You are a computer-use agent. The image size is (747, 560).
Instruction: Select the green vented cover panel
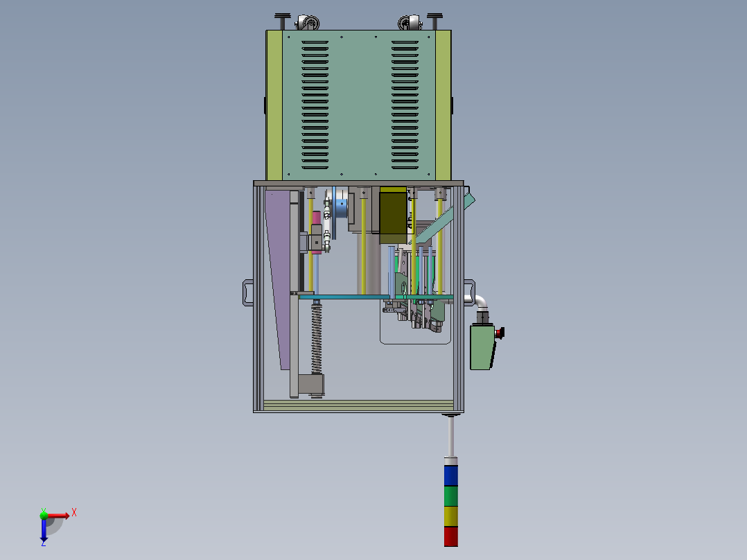(359, 105)
